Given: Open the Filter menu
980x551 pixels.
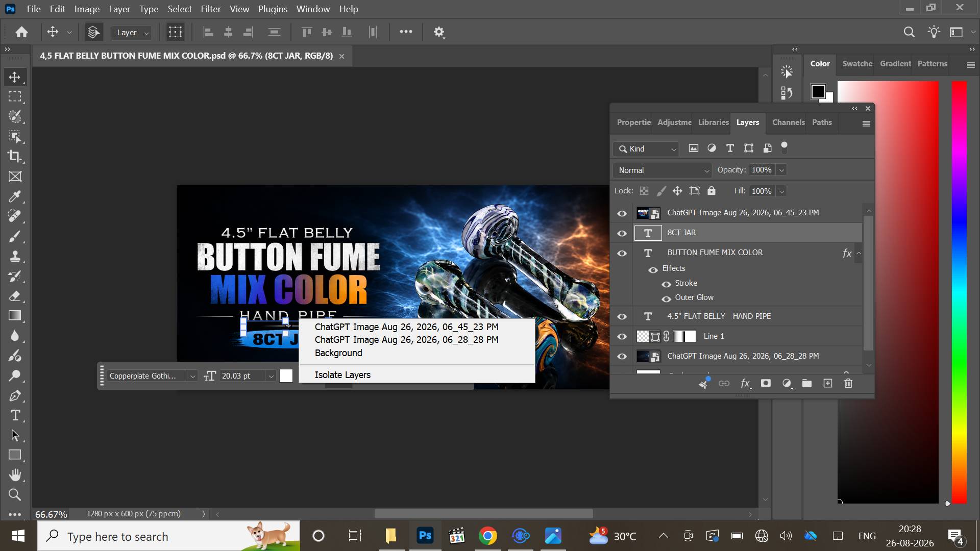Looking at the screenshot, I should tap(210, 9).
